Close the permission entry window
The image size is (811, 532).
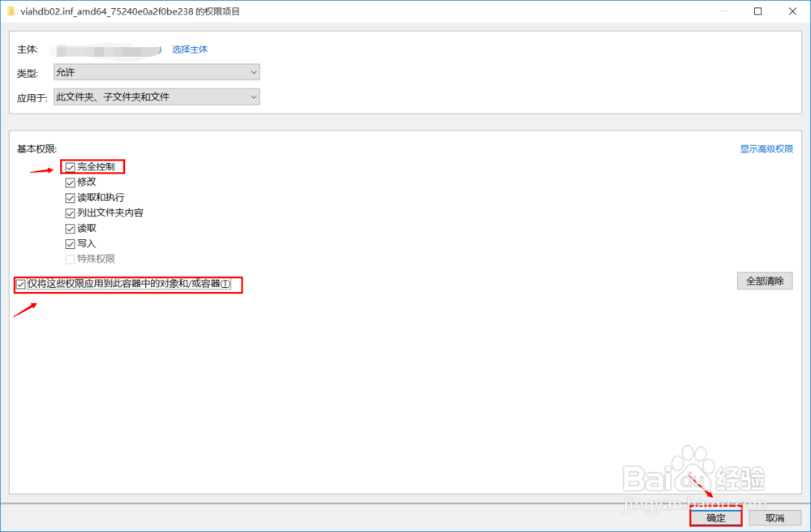pyautogui.click(x=792, y=11)
